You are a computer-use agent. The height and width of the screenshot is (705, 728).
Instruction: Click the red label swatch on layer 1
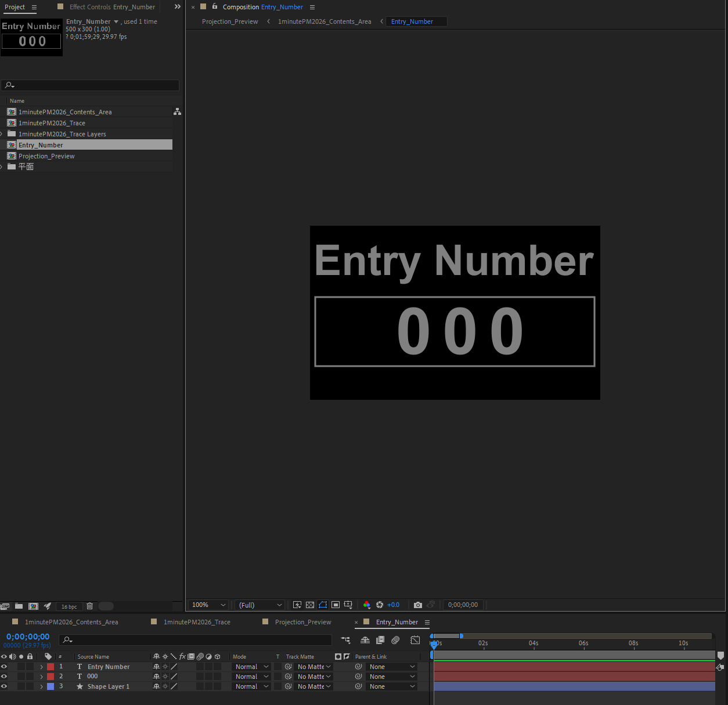pos(51,667)
